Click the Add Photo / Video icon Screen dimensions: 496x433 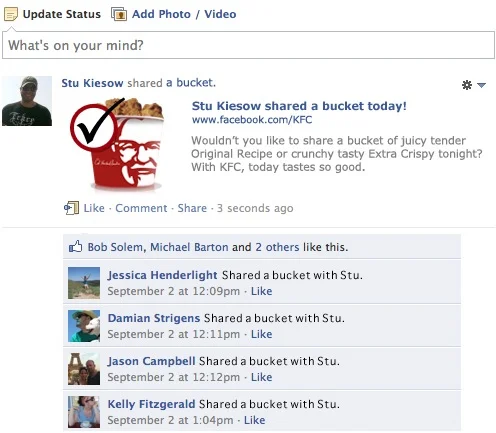click(119, 14)
